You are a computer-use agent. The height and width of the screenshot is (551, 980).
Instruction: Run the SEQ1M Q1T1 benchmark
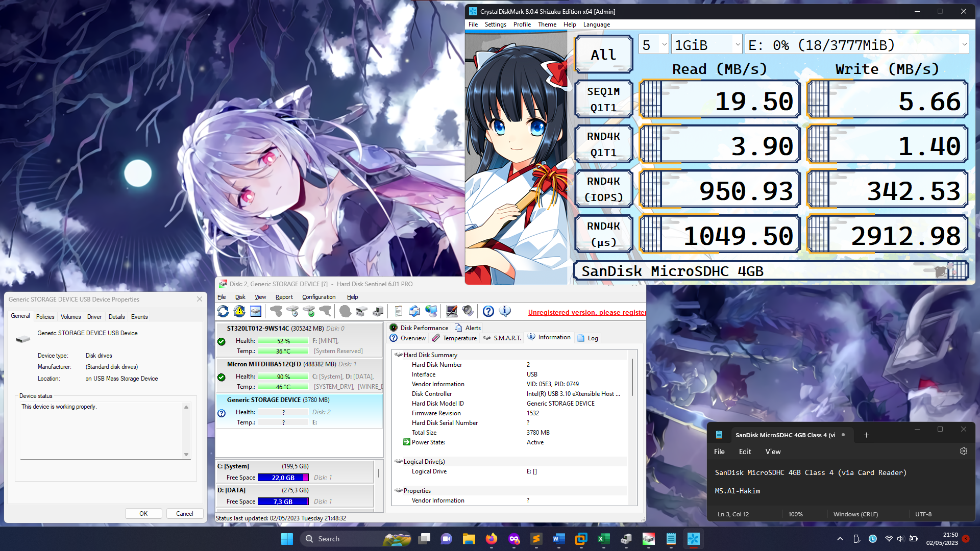[603, 99]
